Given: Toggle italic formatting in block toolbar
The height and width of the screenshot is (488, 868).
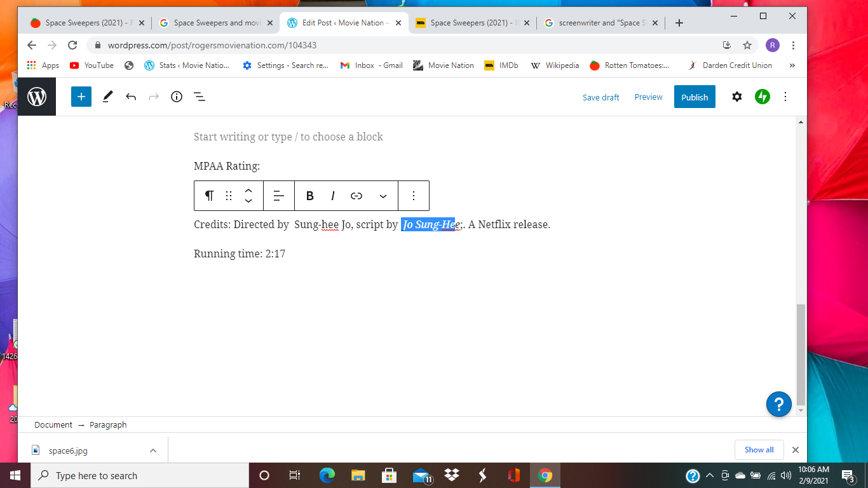Looking at the screenshot, I should click(333, 196).
